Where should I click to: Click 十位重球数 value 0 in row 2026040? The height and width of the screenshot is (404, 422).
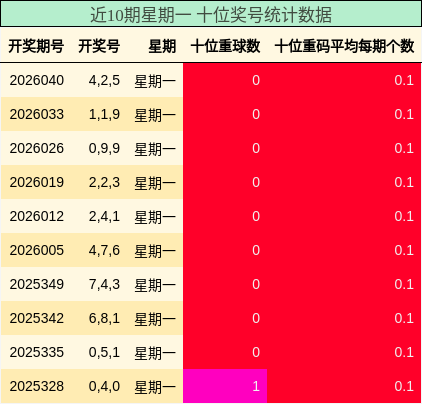tap(256, 80)
